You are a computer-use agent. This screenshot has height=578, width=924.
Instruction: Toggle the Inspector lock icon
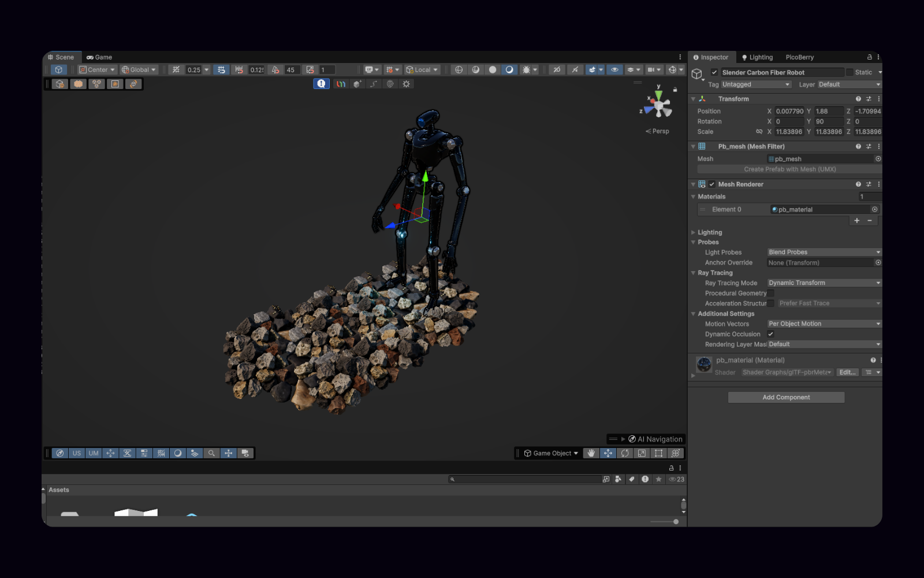[x=869, y=57]
